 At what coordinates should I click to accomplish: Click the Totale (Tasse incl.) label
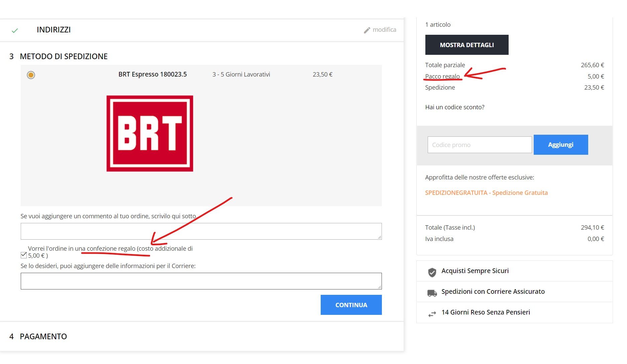point(450,227)
